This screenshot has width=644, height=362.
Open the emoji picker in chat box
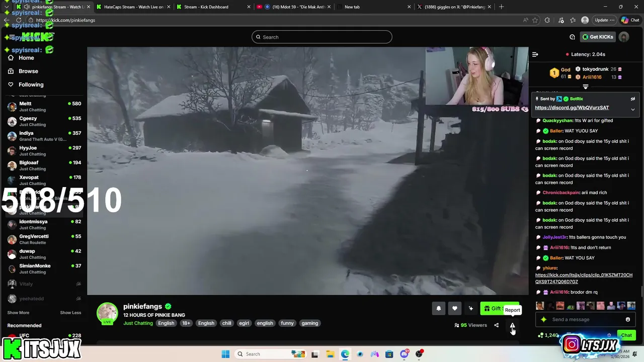[x=627, y=319]
